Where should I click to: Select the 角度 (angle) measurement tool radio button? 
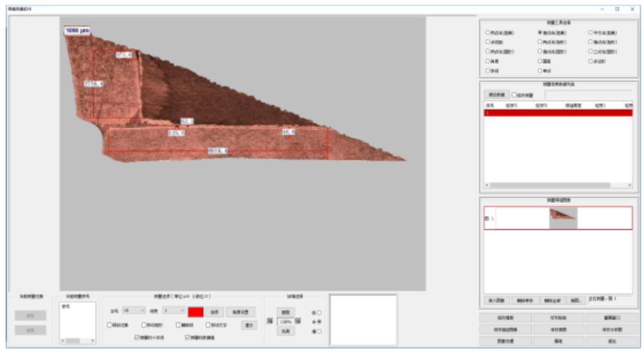[x=487, y=60]
